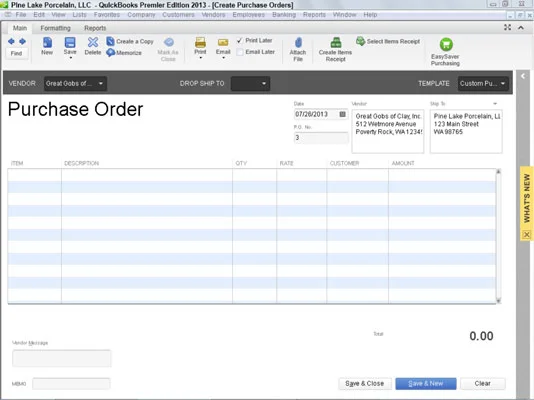
Task: Expand the Email dropdown arrow
Action: pyautogui.click(x=223, y=58)
